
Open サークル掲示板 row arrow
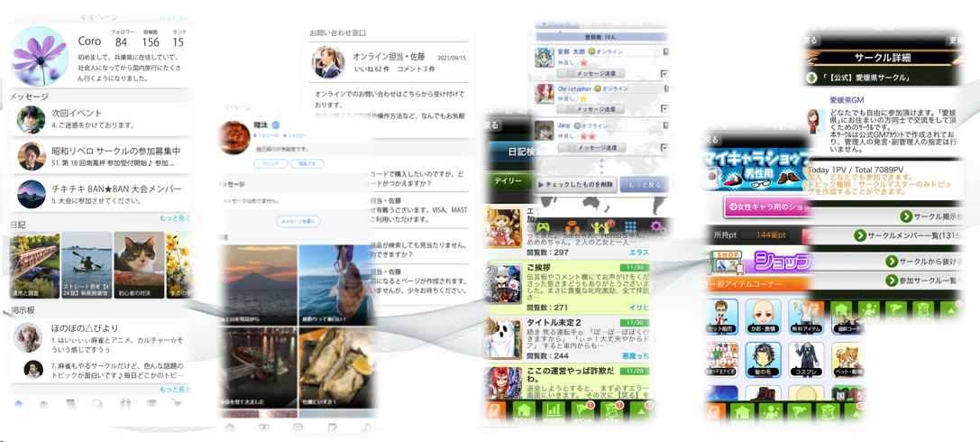tap(906, 216)
